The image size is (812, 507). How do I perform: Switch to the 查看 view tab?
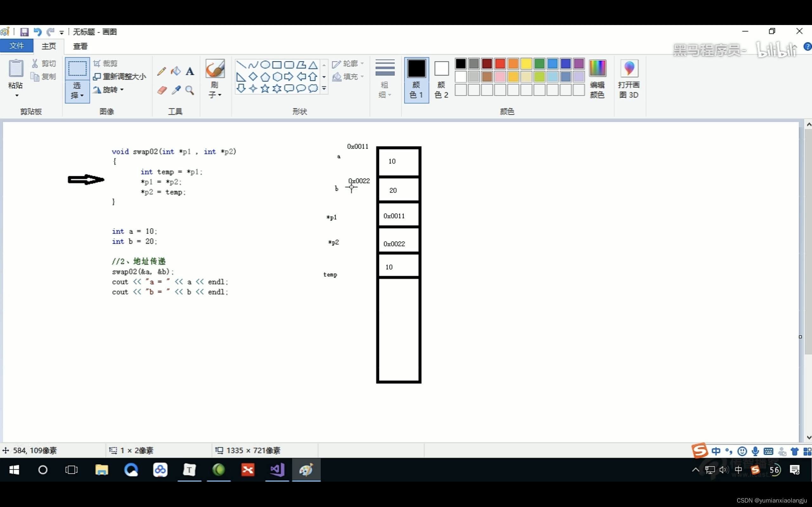pos(80,46)
